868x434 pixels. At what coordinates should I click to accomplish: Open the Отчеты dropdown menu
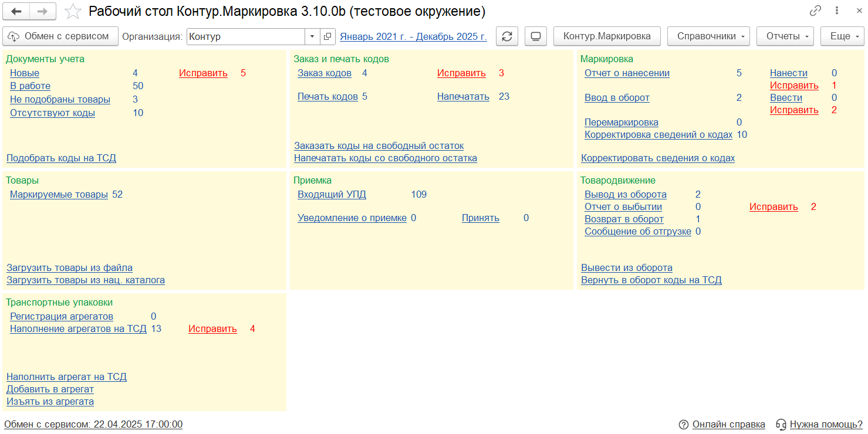coord(785,36)
